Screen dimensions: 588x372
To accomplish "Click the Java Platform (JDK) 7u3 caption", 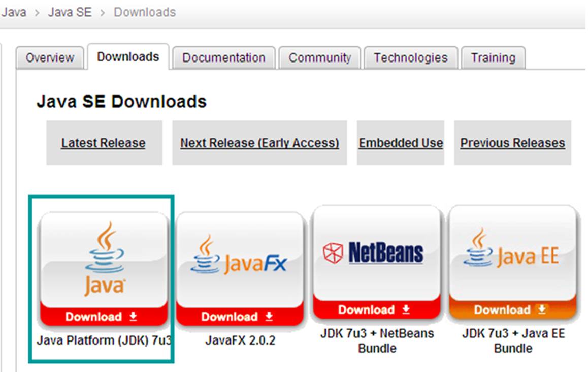I will point(104,340).
